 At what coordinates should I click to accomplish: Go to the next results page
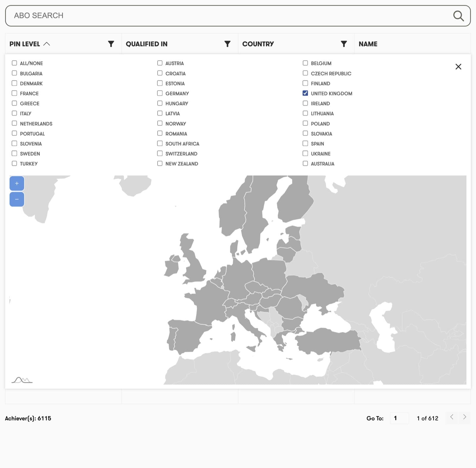click(x=464, y=417)
